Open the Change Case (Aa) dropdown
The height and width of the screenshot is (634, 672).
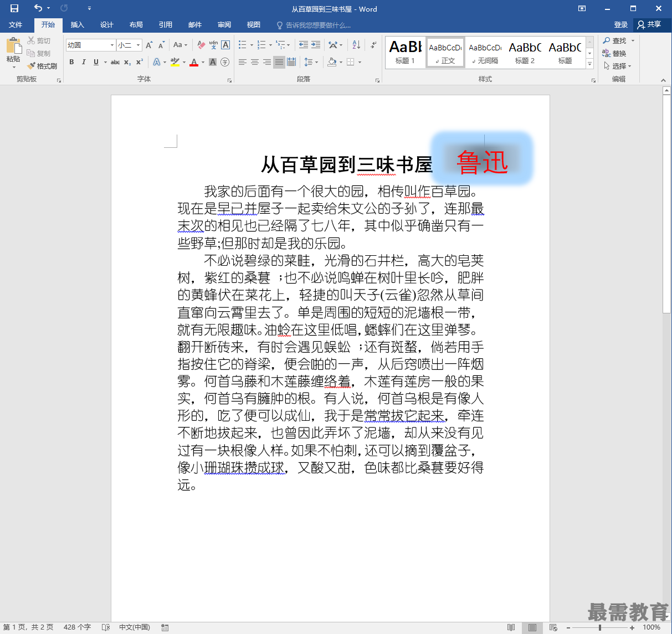click(x=180, y=45)
